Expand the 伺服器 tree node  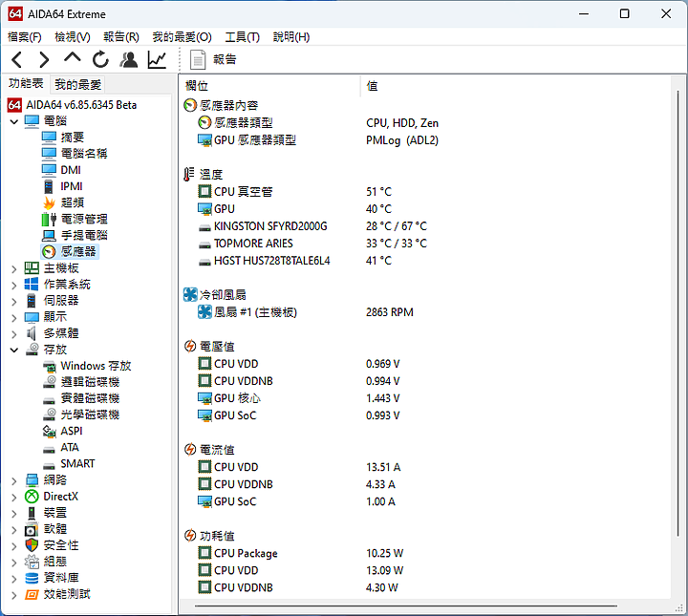click(x=14, y=302)
